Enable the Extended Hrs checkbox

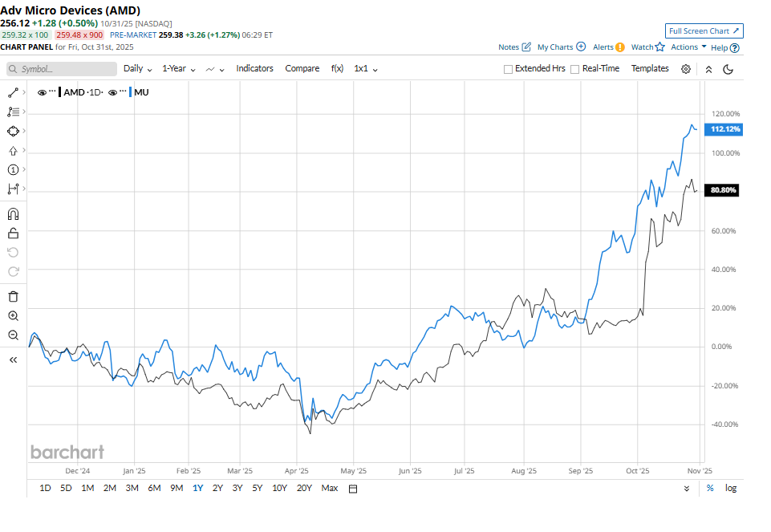[508, 69]
